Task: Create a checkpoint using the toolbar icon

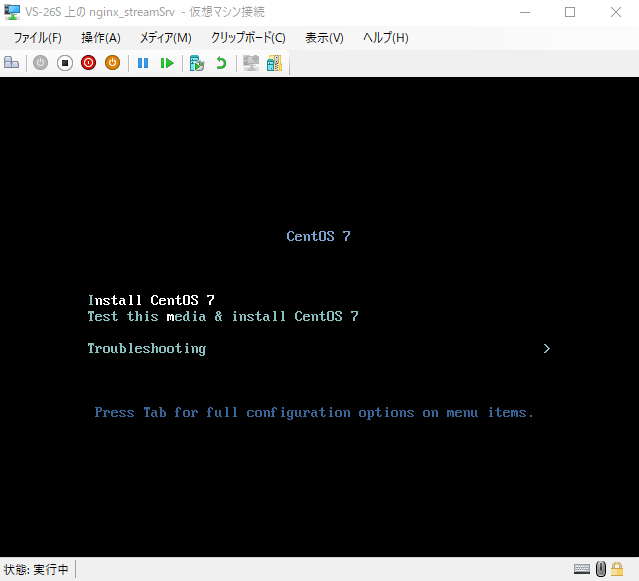Action: click(x=197, y=63)
